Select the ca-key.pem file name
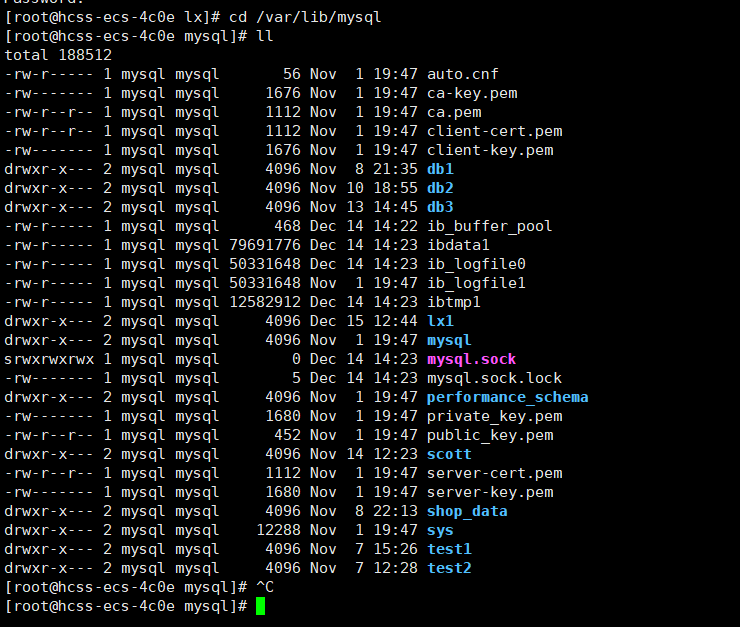This screenshot has width=740, height=627. [472, 93]
